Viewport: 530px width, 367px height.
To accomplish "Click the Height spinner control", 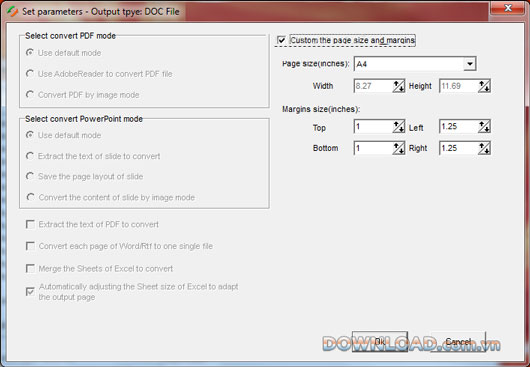I will coord(484,86).
